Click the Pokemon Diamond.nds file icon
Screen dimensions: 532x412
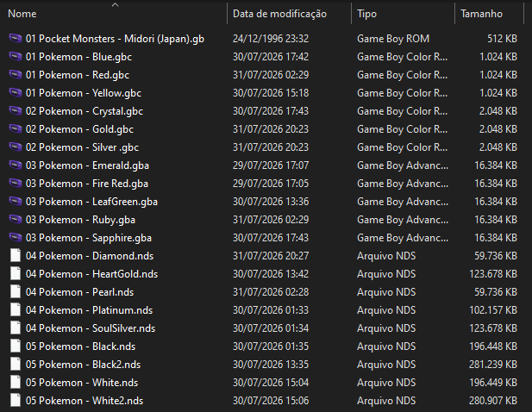16,256
